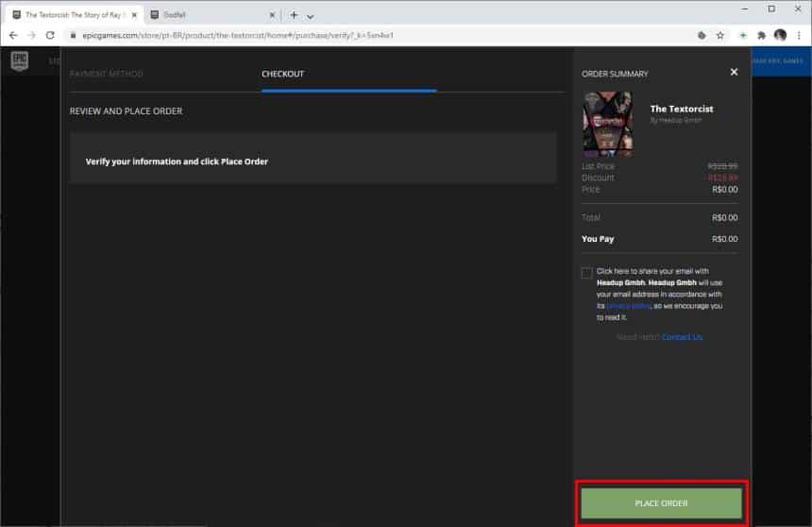Select The Textorcist browser tab
This screenshot has height=527, width=812.
click(x=73, y=15)
